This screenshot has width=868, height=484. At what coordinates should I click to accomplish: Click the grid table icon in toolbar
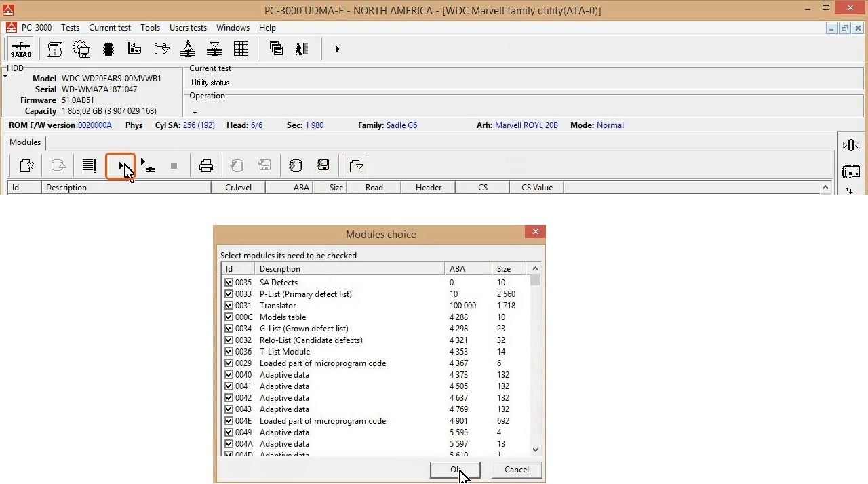coord(241,49)
